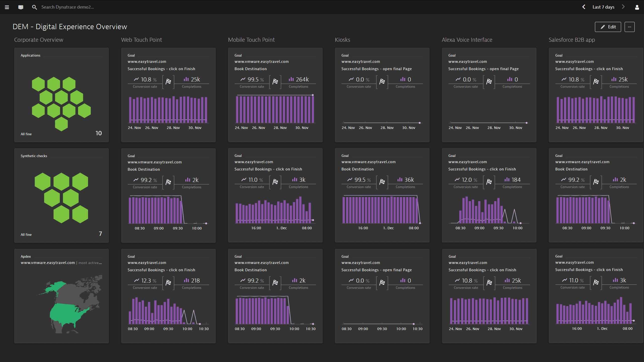
Task: Click the Synthetic checks count 7
Action: click(100, 234)
